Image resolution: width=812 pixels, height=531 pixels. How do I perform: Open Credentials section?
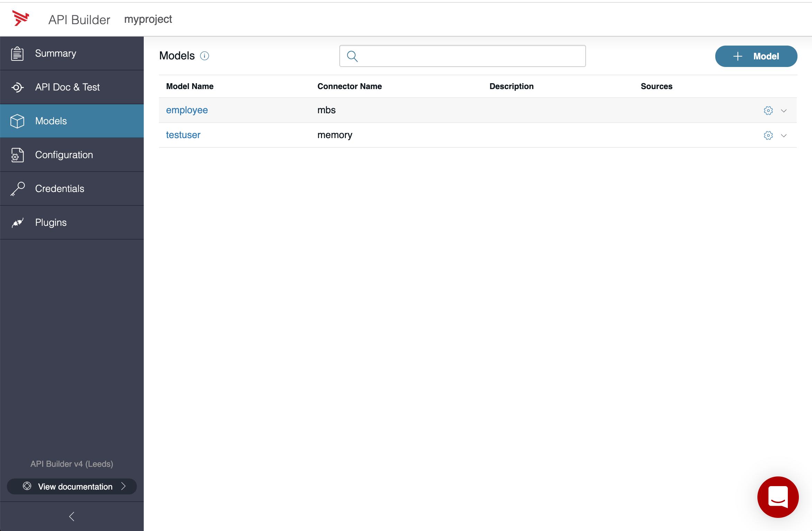72,189
